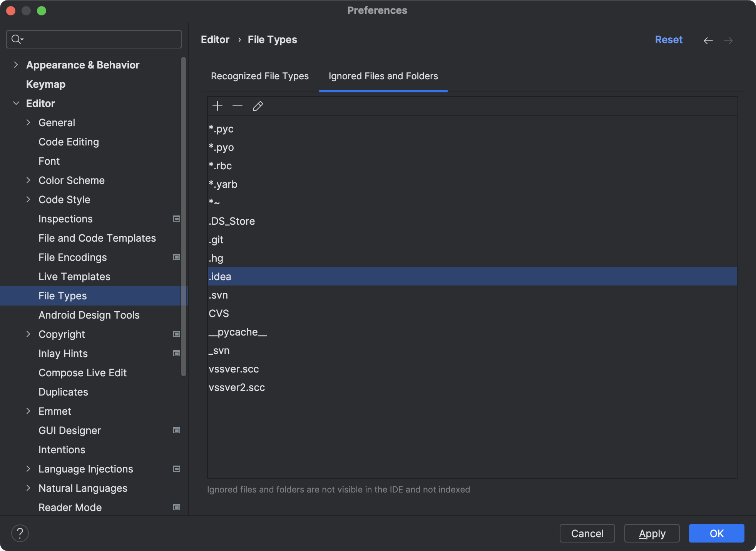
Task: Click the Reset link
Action: [669, 40]
